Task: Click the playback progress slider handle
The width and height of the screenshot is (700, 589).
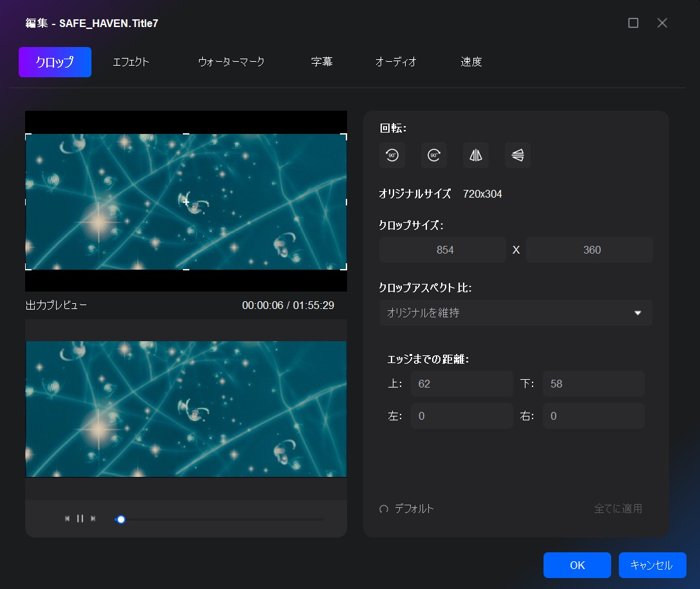Action: [121, 519]
